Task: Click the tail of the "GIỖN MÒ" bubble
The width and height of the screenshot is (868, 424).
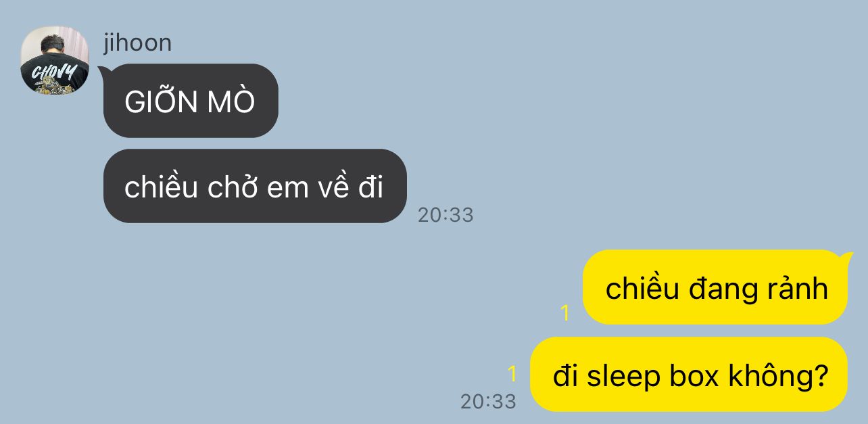Action: 106,70
